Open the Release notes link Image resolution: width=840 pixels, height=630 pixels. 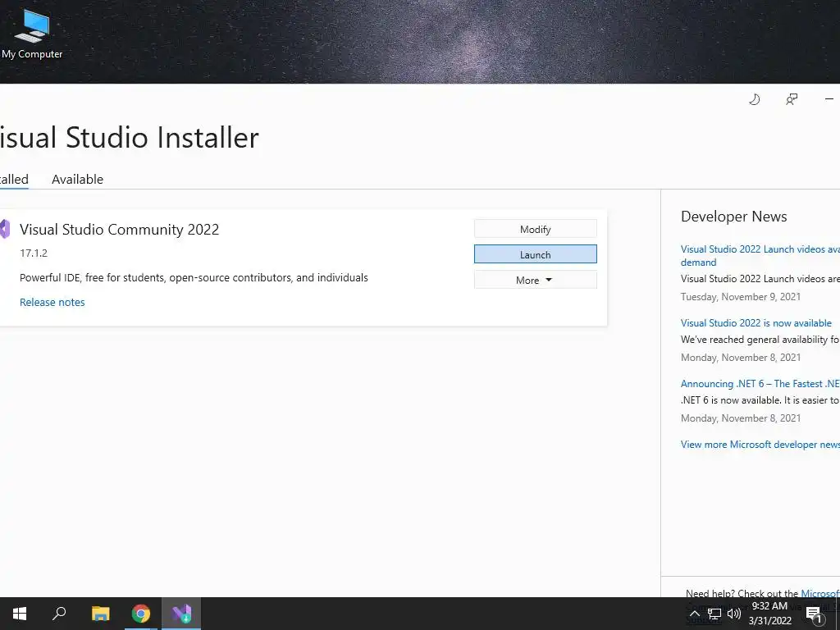pos(52,302)
